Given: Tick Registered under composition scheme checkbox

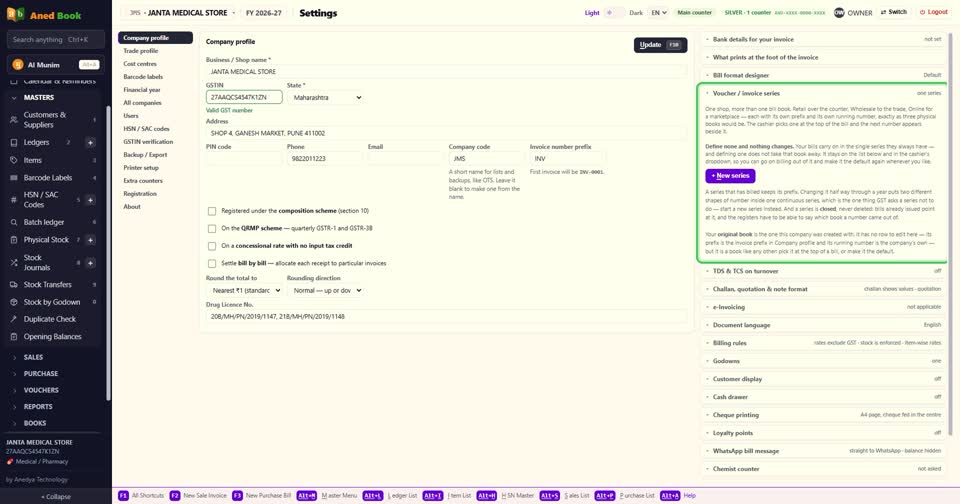Looking at the screenshot, I should 212,211.
